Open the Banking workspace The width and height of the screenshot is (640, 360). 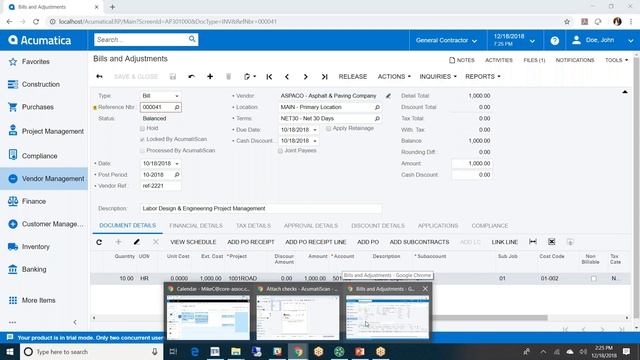34,269
